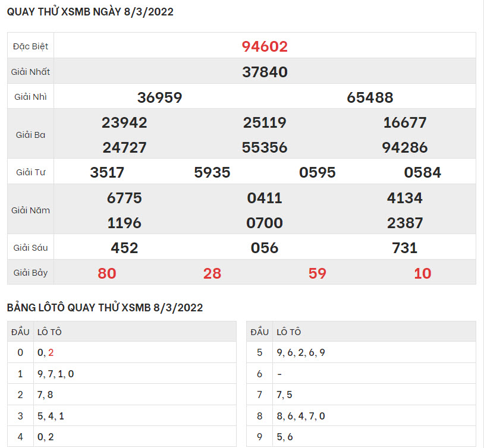484x448 pixels.
Task: Click Giải Tư number 0584
Action: coord(422,172)
